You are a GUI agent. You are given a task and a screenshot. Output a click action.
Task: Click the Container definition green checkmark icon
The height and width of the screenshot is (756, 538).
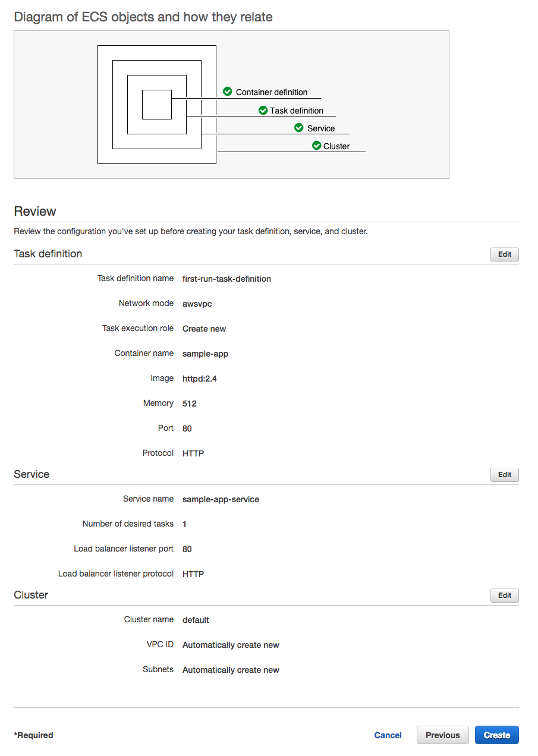(227, 92)
